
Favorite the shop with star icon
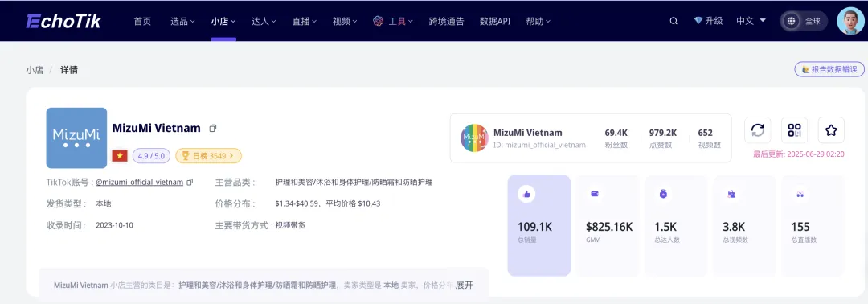pyautogui.click(x=831, y=130)
